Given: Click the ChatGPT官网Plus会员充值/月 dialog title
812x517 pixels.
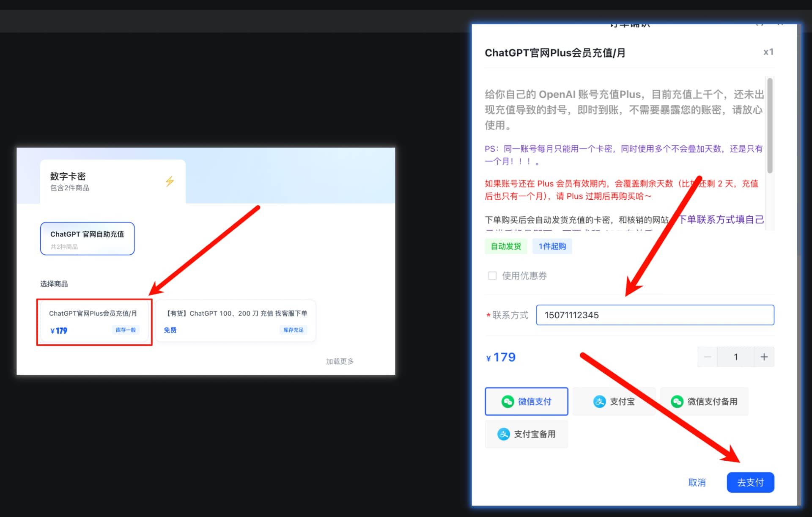Looking at the screenshot, I should coord(555,53).
